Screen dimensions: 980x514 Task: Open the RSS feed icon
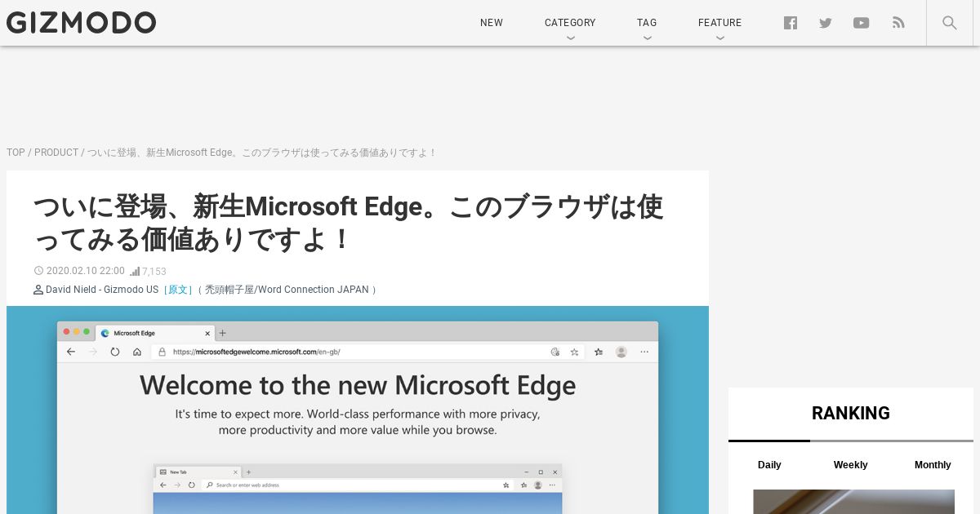[x=898, y=23]
